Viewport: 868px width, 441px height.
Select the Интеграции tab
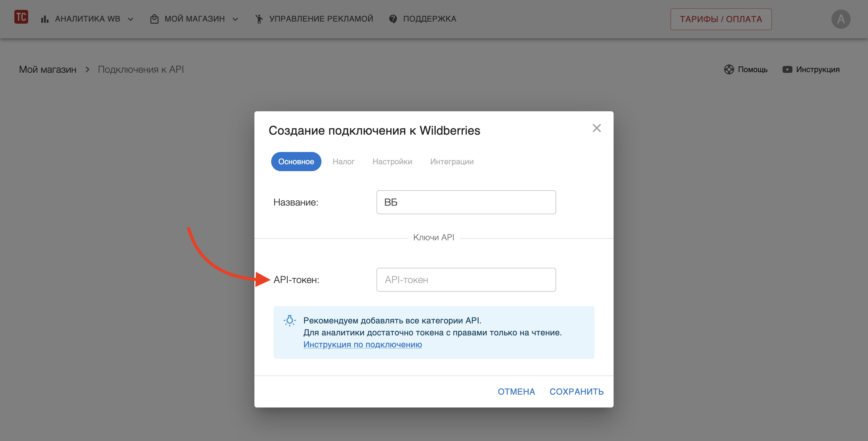point(452,162)
